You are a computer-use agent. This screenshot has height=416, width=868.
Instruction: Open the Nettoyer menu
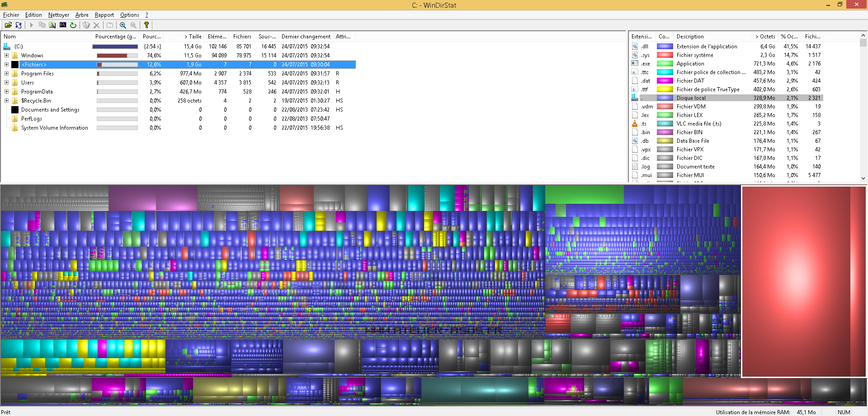[x=59, y=15]
